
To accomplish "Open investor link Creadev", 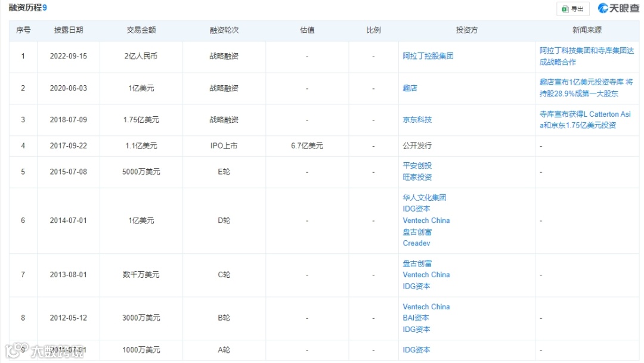I will coord(416,243).
